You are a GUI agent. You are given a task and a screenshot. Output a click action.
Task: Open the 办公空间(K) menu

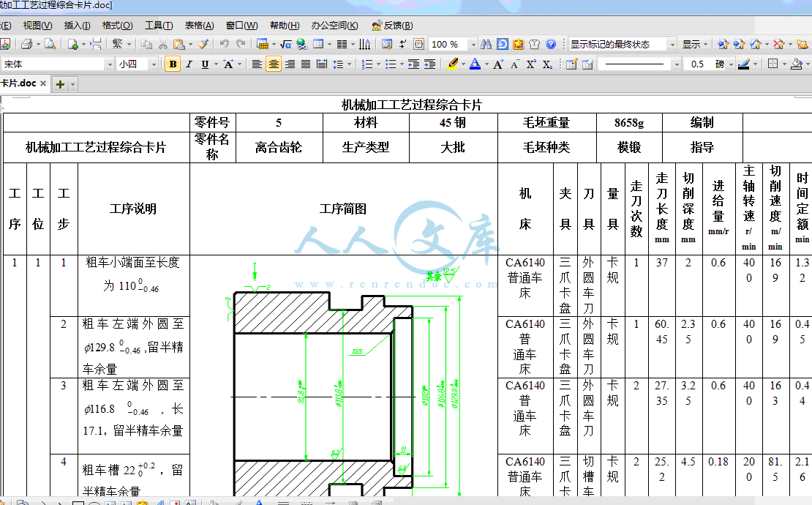tap(334, 26)
